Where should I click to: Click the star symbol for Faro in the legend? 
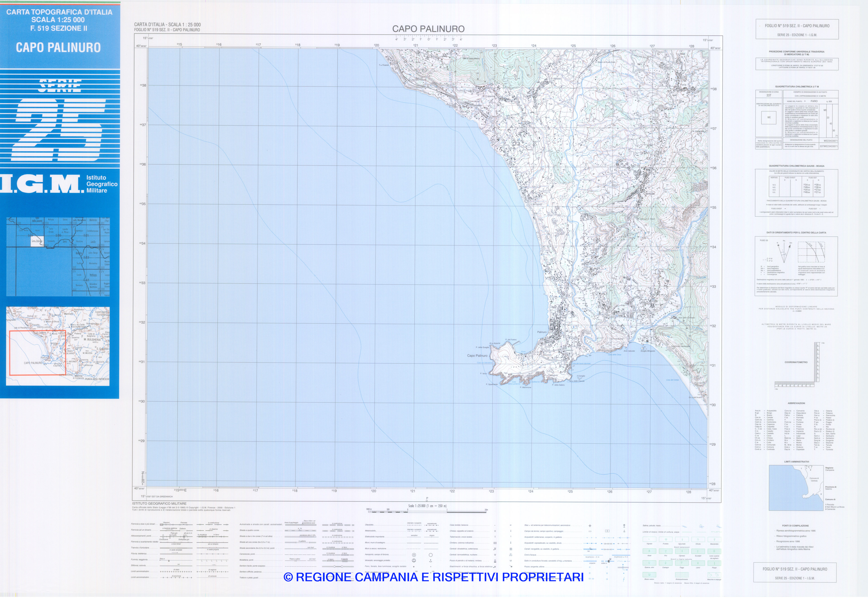click(x=413, y=567)
